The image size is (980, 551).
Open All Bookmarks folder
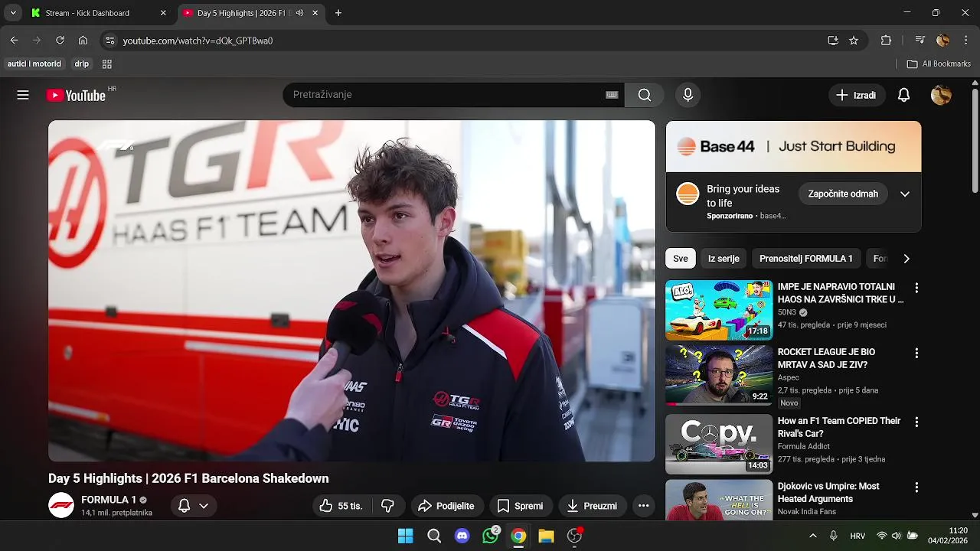939,64
